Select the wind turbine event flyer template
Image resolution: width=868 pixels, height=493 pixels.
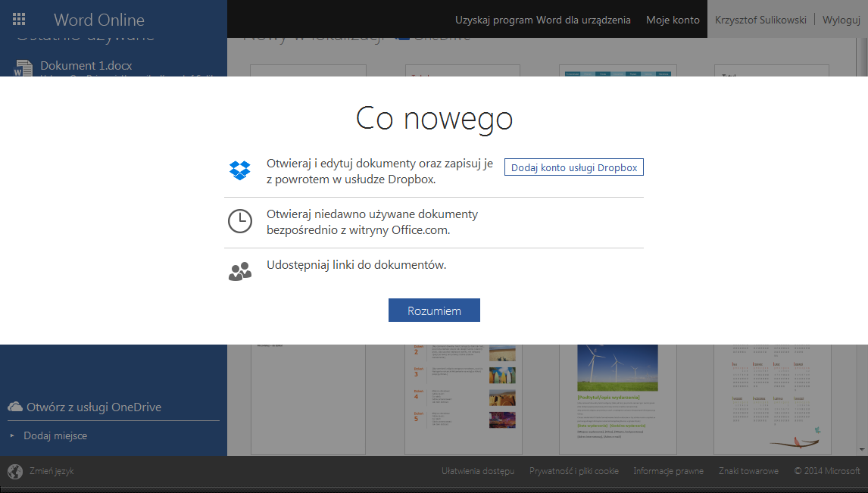click(617, 399)
